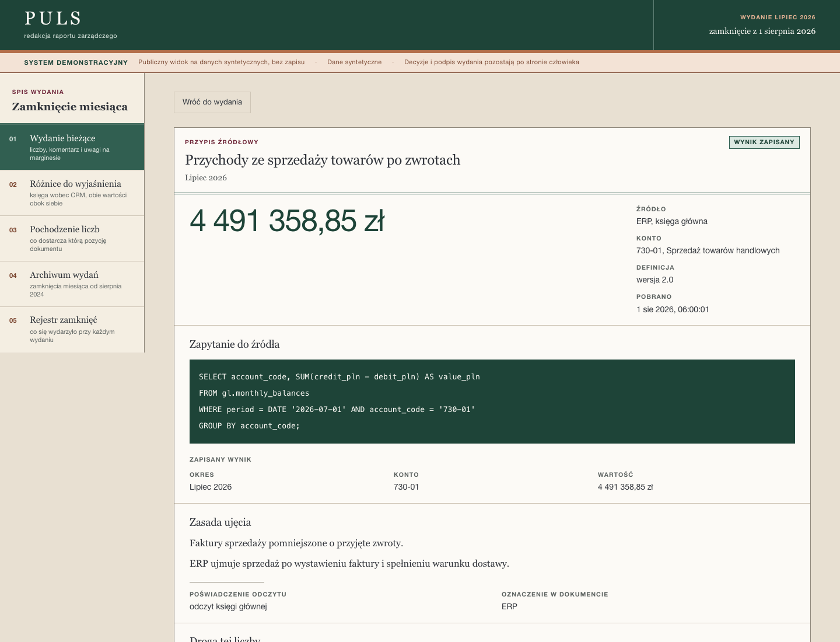Click the "Zapytanie do źródła" heading
This screenshot has height=642, width=840.
coord(235,344)
